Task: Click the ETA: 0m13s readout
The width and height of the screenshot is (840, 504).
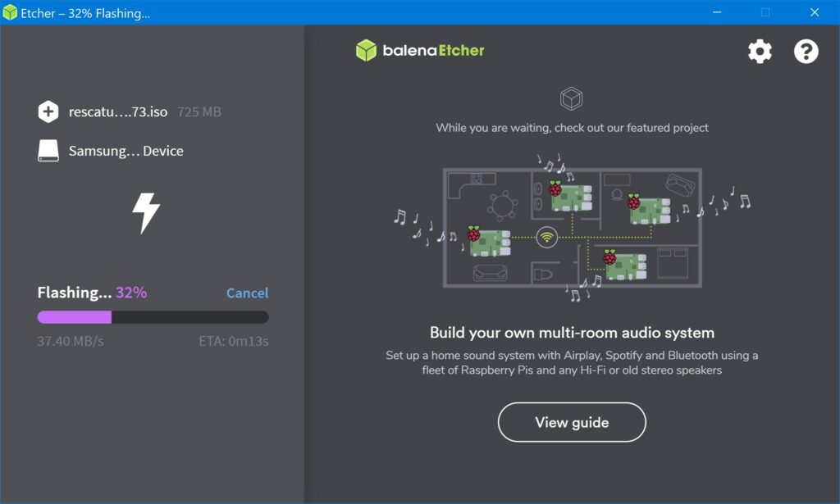Action: (x=234, y=342)
